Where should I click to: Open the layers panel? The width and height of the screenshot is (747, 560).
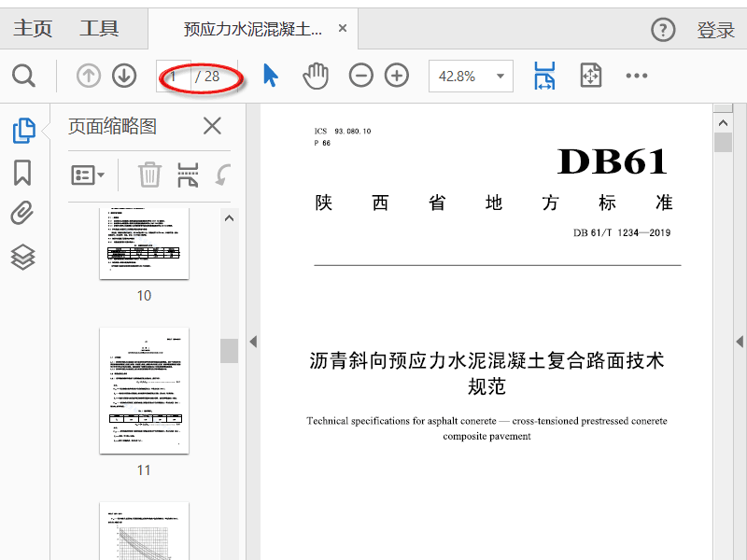pos(22,258)
